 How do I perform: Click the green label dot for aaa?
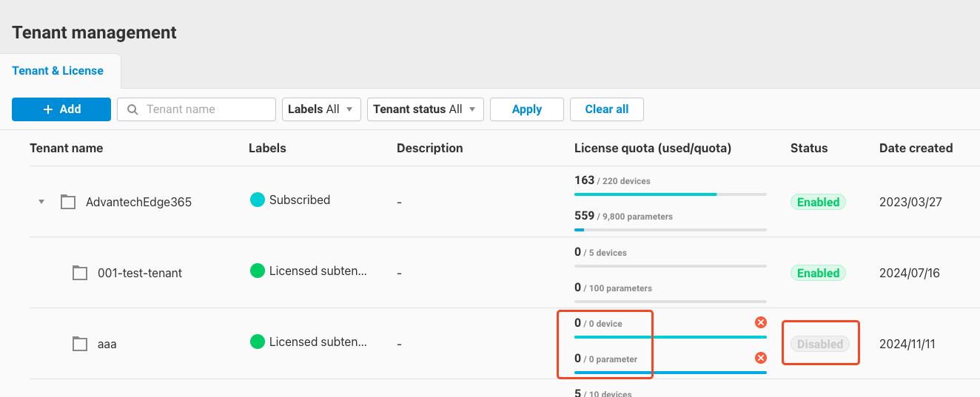click(x=258, y=342)
